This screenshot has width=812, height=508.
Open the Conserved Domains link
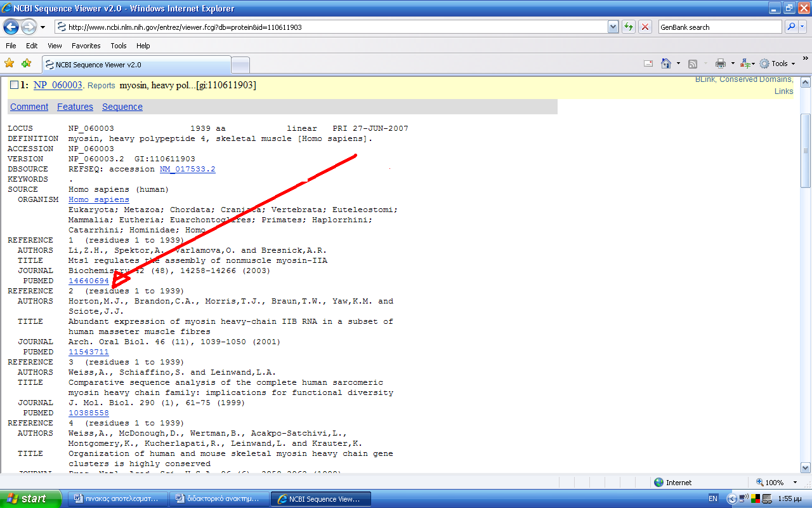(x=755, y=79)
